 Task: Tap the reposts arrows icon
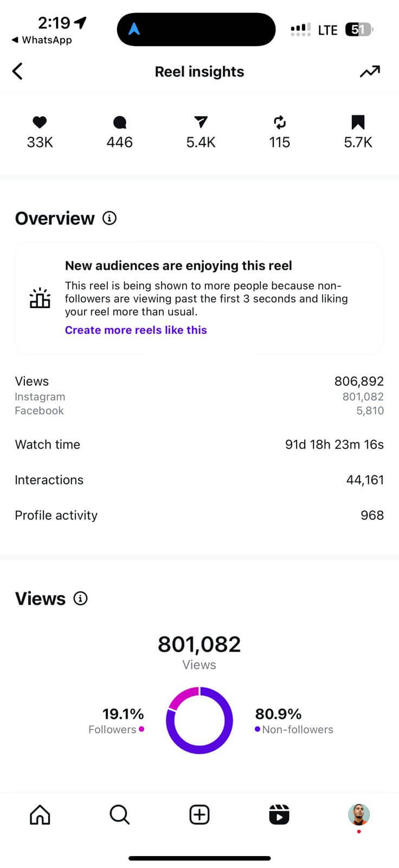[x=279, y=122]
